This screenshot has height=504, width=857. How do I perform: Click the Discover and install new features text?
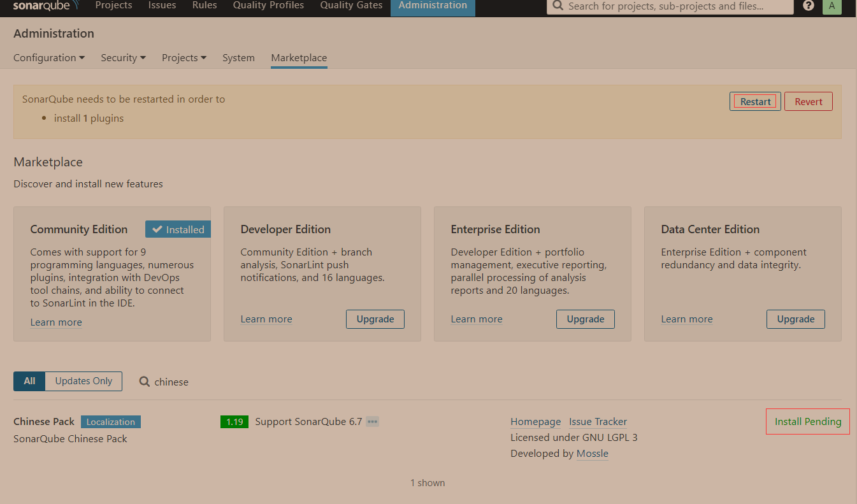point(88,184)
